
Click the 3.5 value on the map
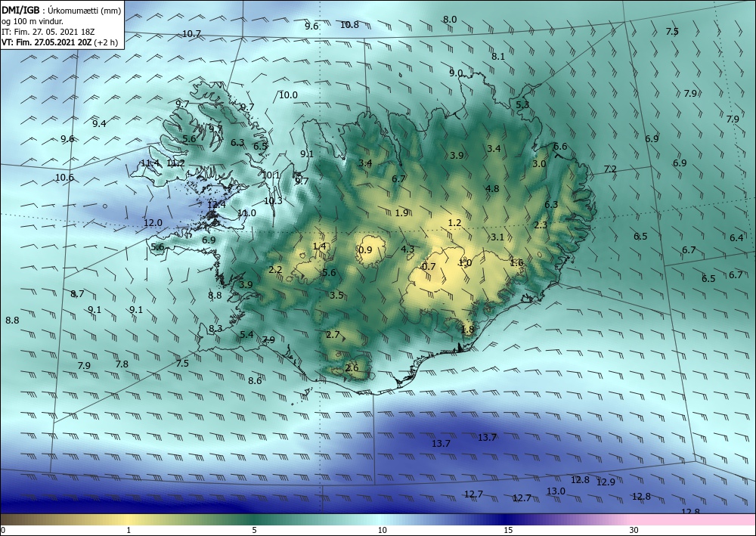[336, 295]
